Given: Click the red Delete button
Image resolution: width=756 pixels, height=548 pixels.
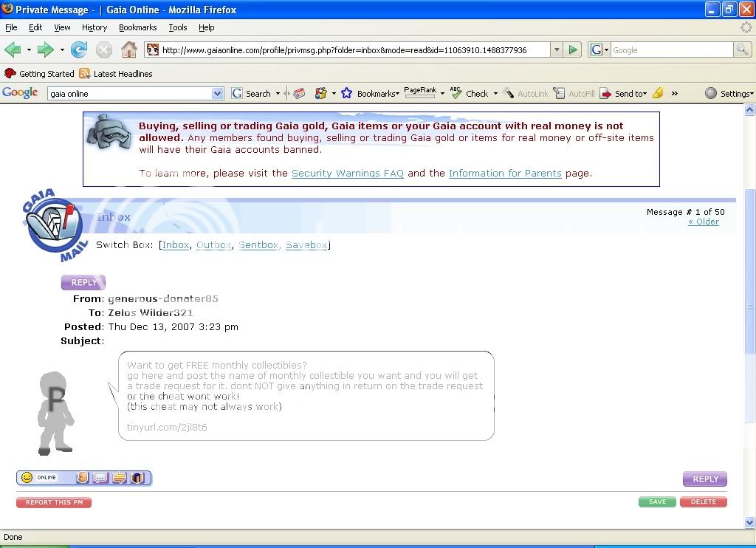Looking at the screenshot, I should (x=703, y=502).
